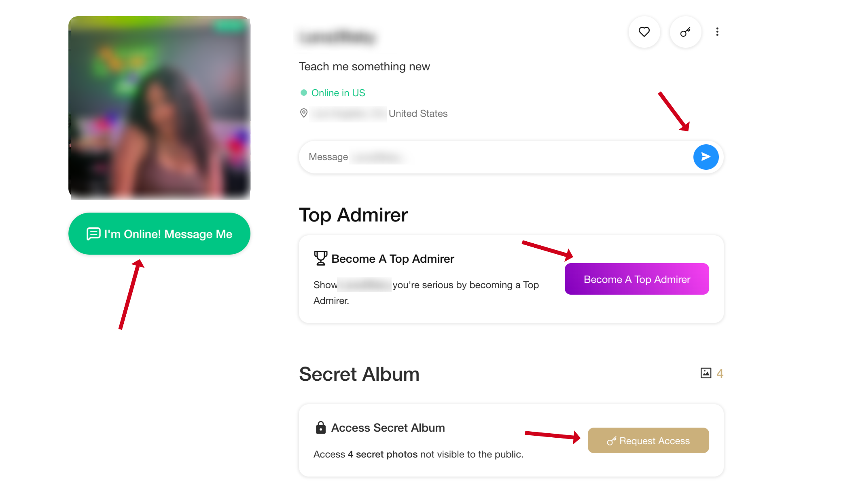This screenshot has width=858, height=504.
Task: Click the United States location text
Action: [418, 114]
